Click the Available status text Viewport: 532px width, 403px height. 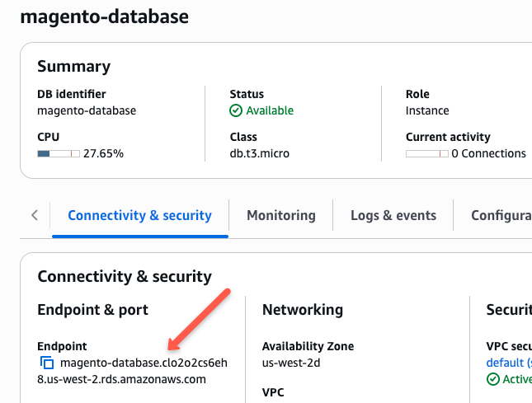coord(270,110)
